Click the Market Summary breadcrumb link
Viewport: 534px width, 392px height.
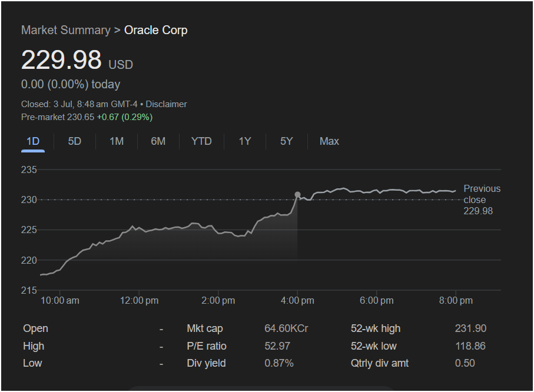[x=66, y=30]
